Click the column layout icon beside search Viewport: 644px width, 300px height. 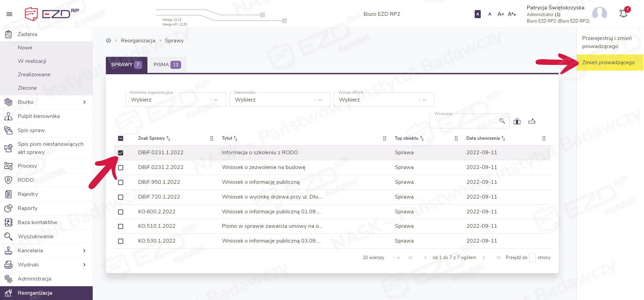pos(517,121)
